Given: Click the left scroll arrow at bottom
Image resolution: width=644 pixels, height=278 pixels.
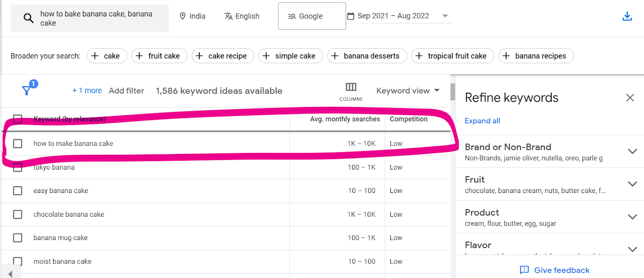Looking at the screenshot, I should pyautogui.click(x=10, y=274).
